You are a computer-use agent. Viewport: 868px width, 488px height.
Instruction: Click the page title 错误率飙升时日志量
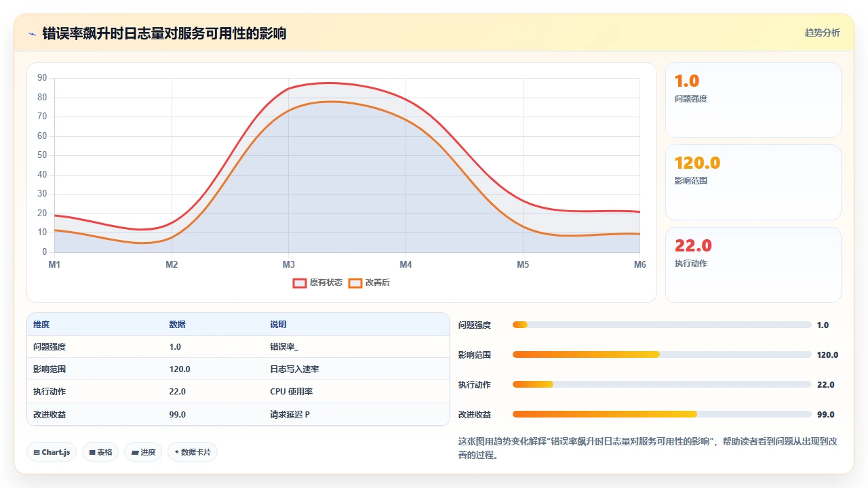click(x=164, y=33)
